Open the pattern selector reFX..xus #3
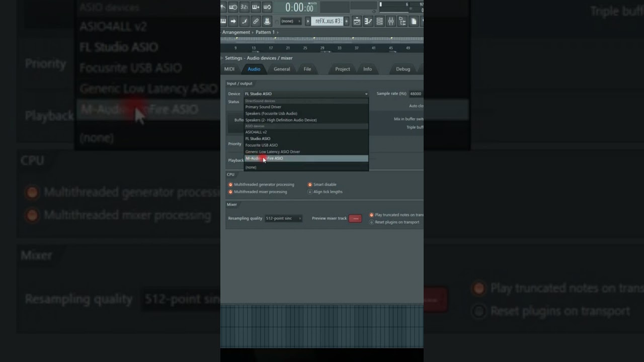This screenshot has width=644, height=362. 328,21
